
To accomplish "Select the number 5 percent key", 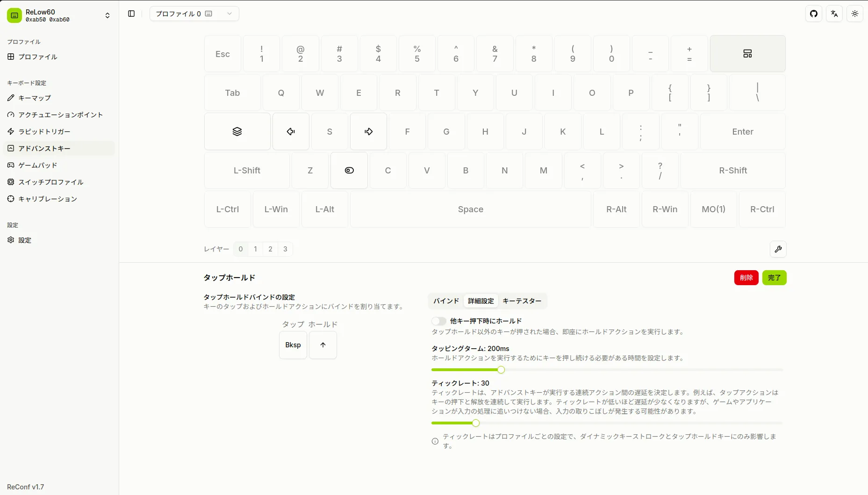I will [x=417, y=54].
